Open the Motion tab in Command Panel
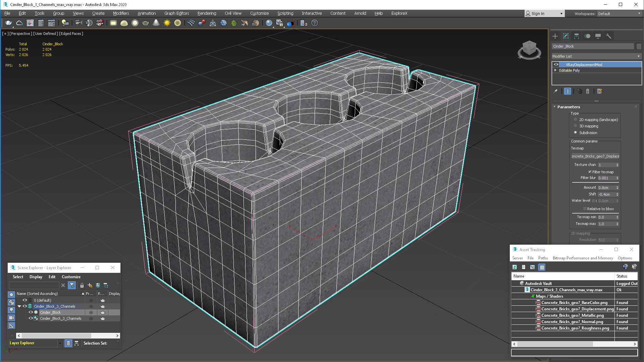This screenshot has height=362, width=644. [587, 36]
